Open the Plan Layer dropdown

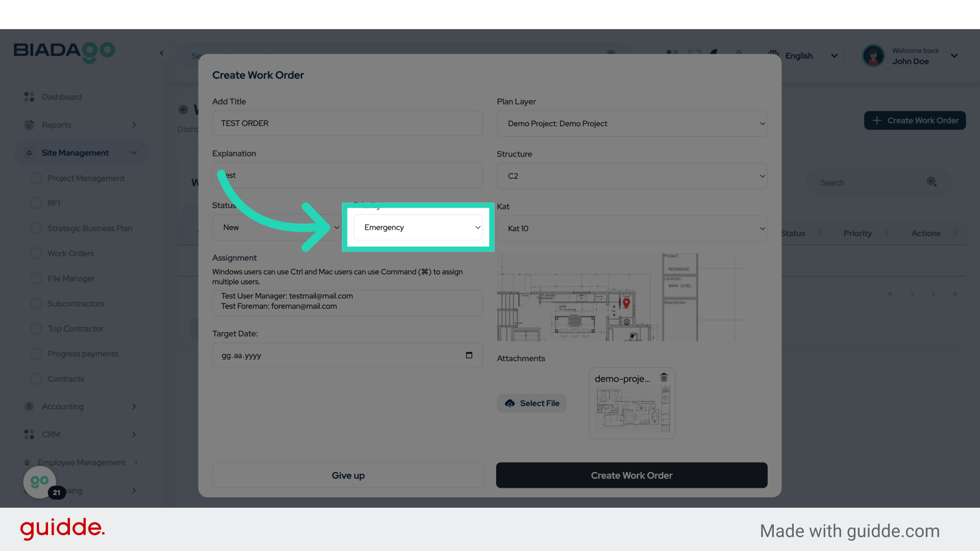[631, 123]
